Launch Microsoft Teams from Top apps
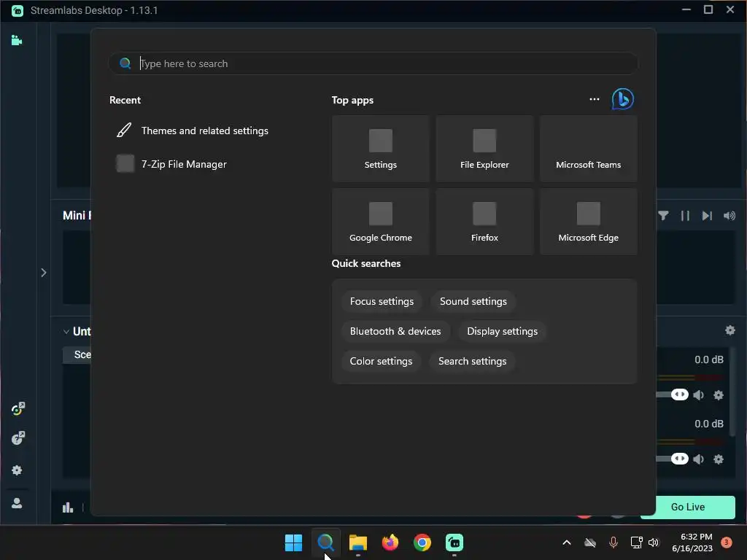Viewport: 747px width, 560px height. (x=588, y=149)
